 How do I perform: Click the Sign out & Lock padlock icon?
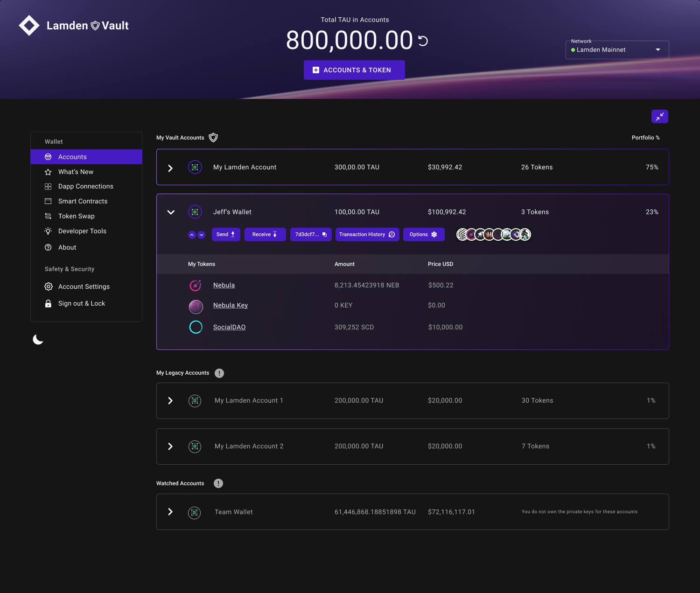click(x=48, y=303)
